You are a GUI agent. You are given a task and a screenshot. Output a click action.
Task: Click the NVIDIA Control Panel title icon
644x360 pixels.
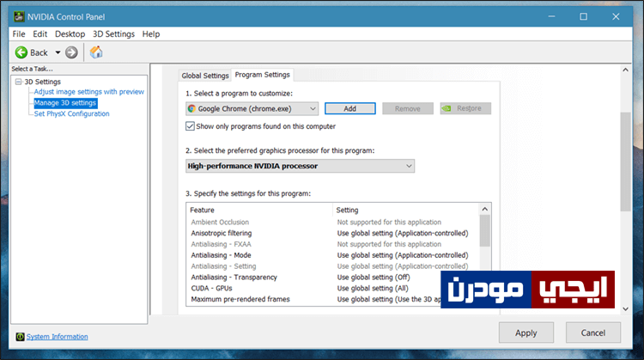[x=19, y=16]
